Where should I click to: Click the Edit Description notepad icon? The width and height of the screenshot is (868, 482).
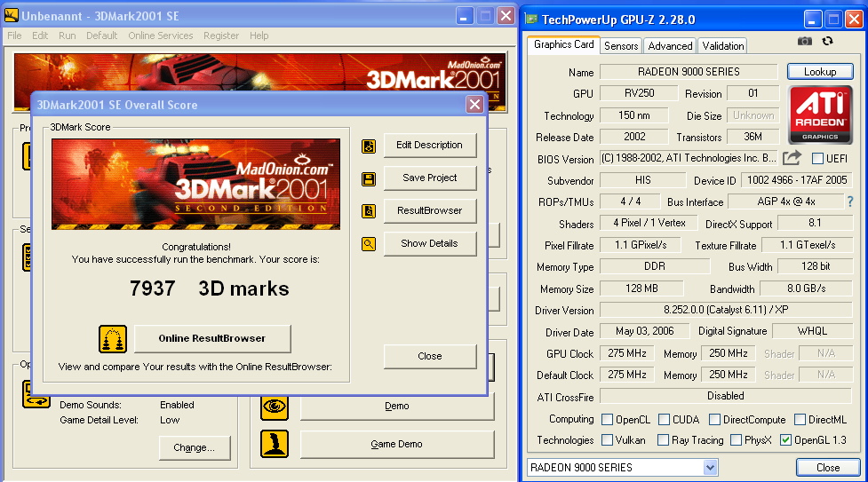[x=369, y=146]
